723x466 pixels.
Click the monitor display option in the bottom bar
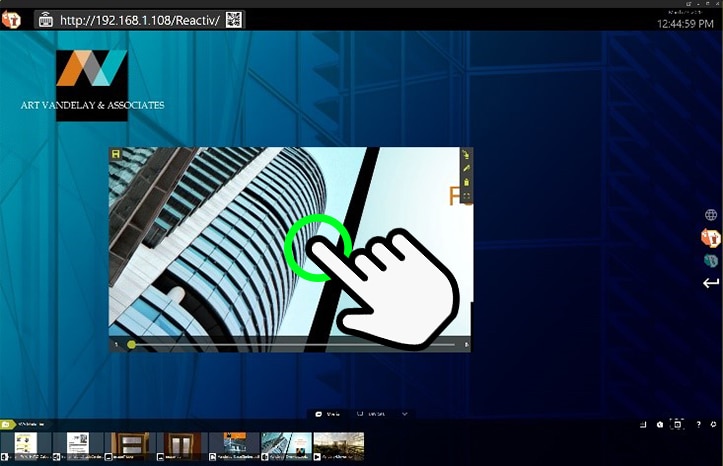click(371, 414)
